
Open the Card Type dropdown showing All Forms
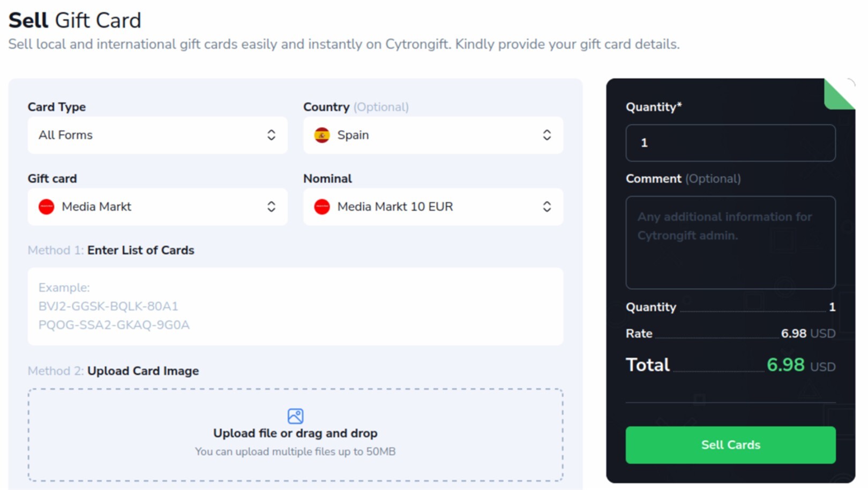[x=157, y=135]
